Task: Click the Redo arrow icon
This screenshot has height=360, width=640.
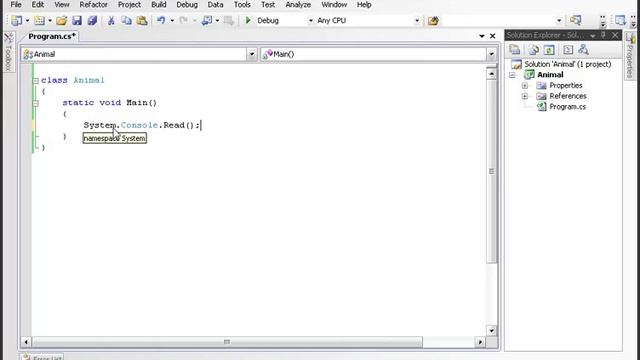Action: pyautogui.click(x=184, y=20)
